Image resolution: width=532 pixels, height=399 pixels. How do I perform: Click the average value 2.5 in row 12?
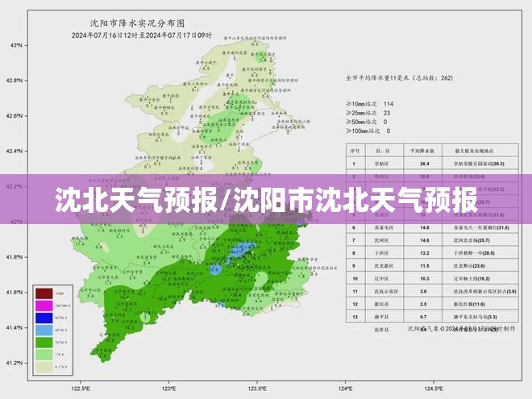pos(423,304)
